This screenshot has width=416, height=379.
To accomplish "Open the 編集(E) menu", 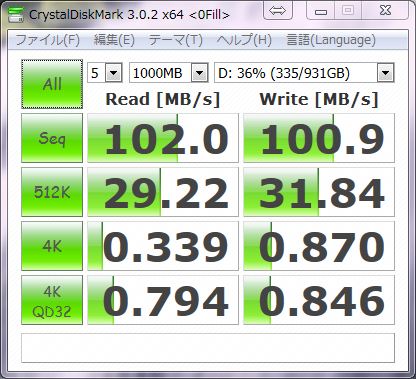I will [x=114, y=40].
